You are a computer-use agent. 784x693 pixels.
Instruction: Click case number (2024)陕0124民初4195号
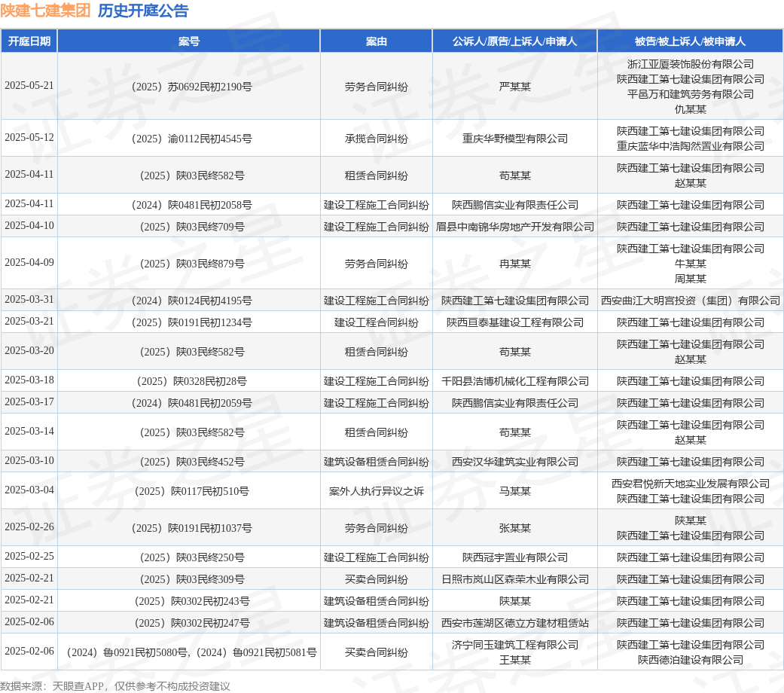[x=191, y=301]
